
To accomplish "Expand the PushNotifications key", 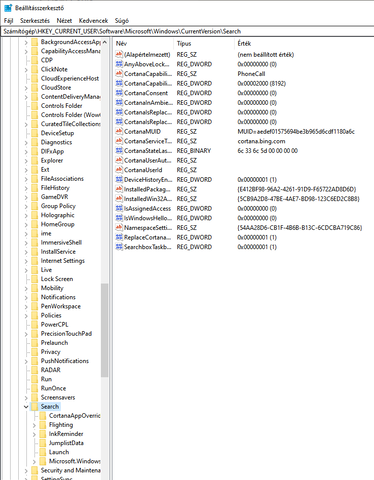I will click(26, 361).
